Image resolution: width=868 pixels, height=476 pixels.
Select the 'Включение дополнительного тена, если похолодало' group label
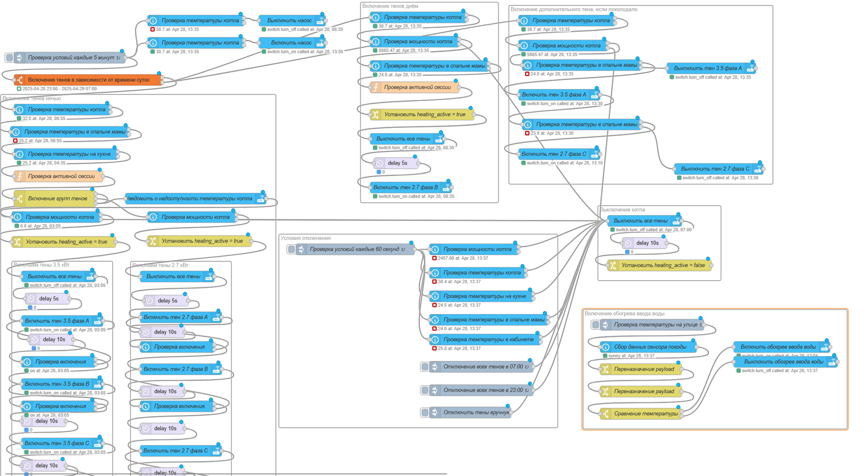pyautogui.click(x=573, y=9)
